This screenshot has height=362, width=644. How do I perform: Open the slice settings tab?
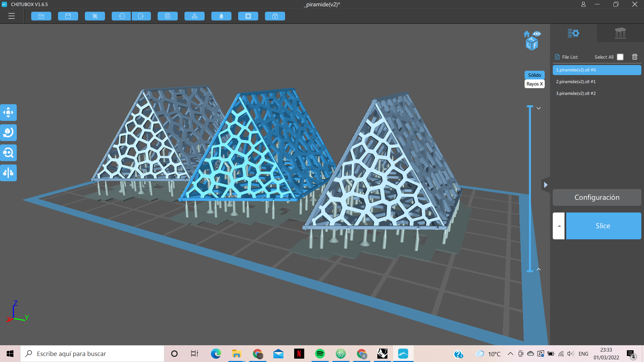(x=573, y=33)
